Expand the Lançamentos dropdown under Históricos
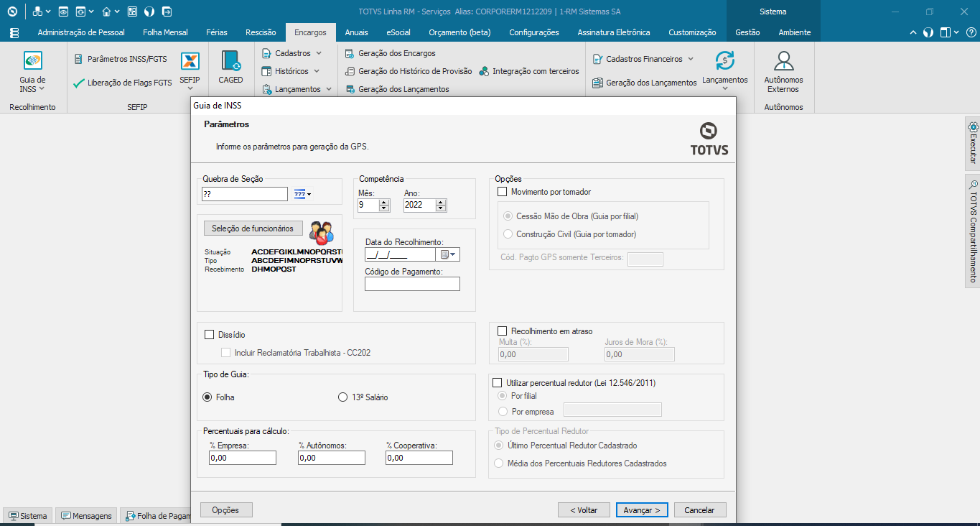 click(x=329, y=89)
